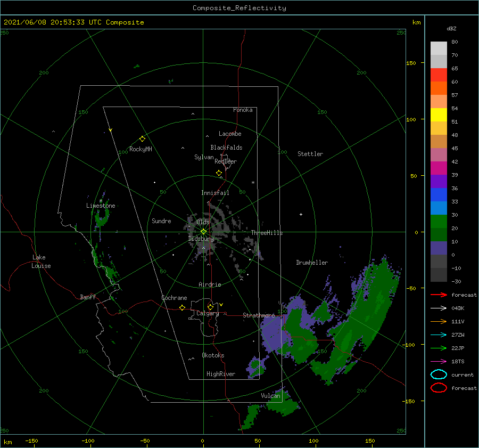Viewport: 479px width, 448px height.
Task: Click the Didsbury label
Action: coord(201,239)
